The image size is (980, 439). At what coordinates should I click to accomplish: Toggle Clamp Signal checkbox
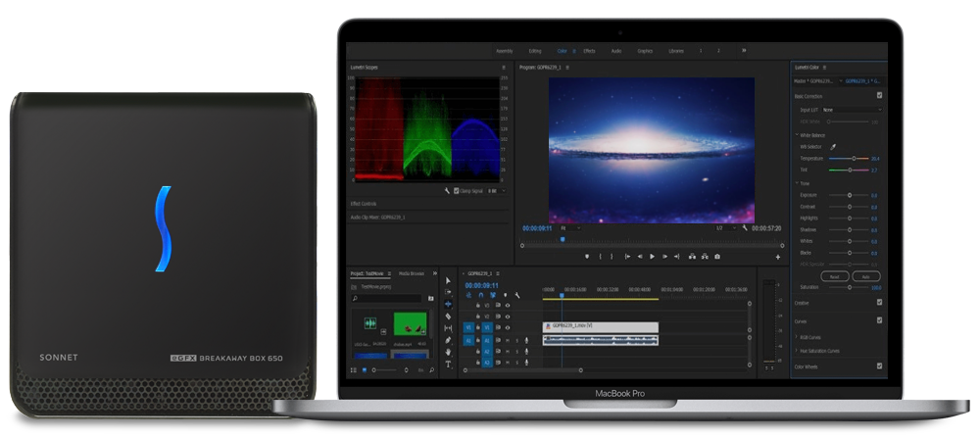pyautogui.click(x=457, y=190)
